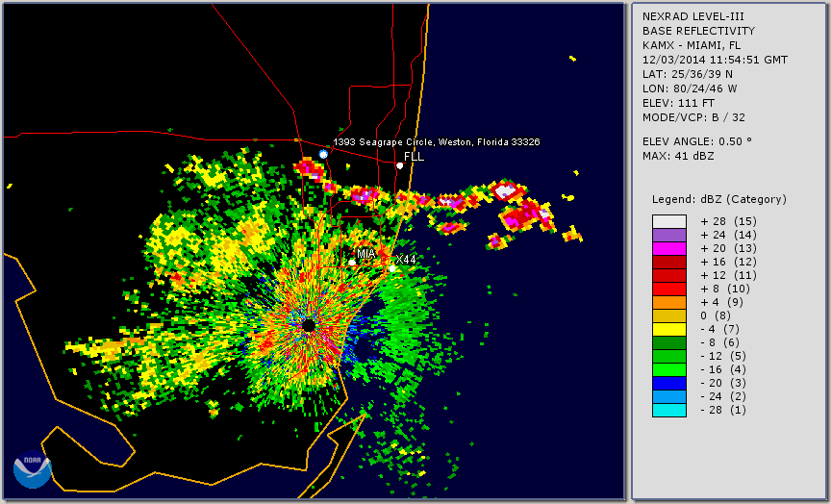Select the -24 (2) light blue swatch
Viewport: 831px width, 504px height.
coord(669,397)
